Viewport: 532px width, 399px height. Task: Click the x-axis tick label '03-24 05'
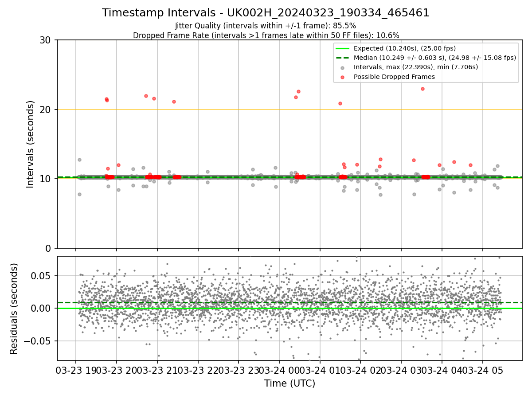tap(483, 370)
